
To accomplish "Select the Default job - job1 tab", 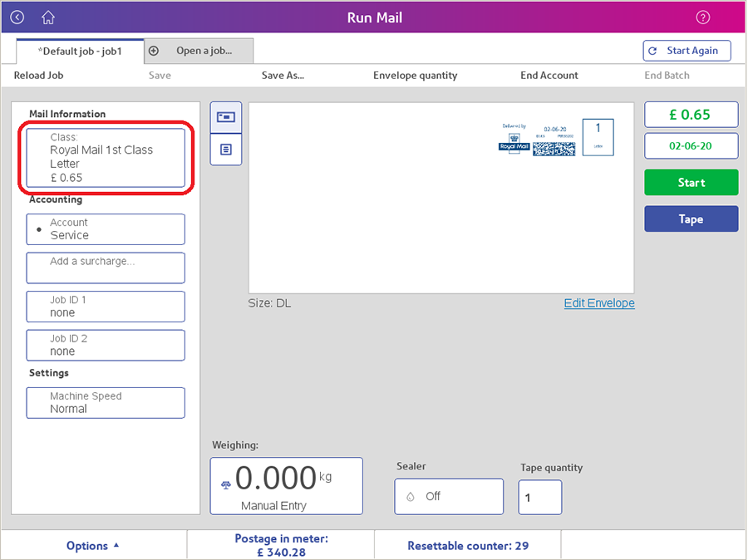I will pyautogui.click(x=80, y=52).
